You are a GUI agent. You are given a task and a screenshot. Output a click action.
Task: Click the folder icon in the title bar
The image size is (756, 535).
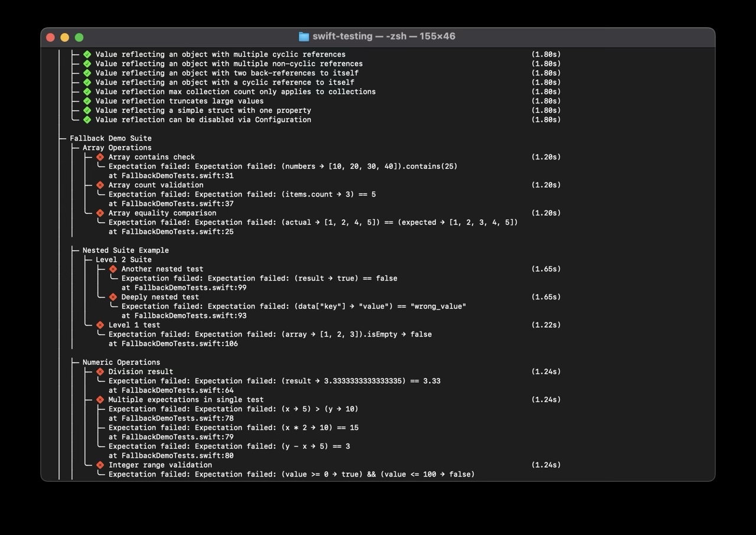coord(304,37)
